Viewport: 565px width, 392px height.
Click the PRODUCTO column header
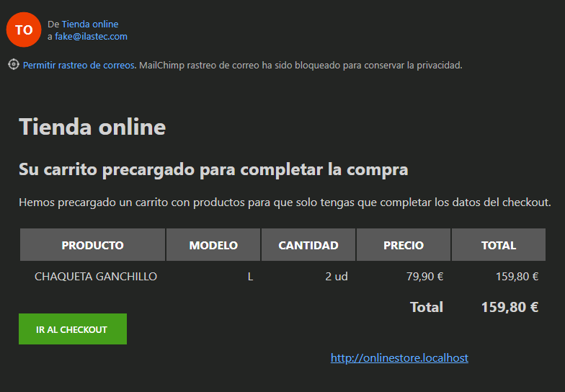click(x=92, y=245)
